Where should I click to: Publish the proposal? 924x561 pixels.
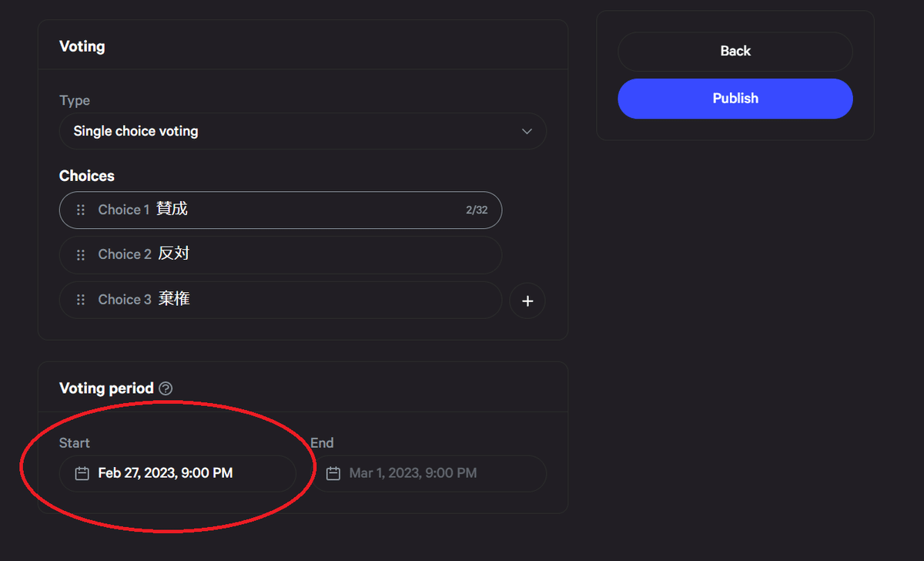click(735, 99)
